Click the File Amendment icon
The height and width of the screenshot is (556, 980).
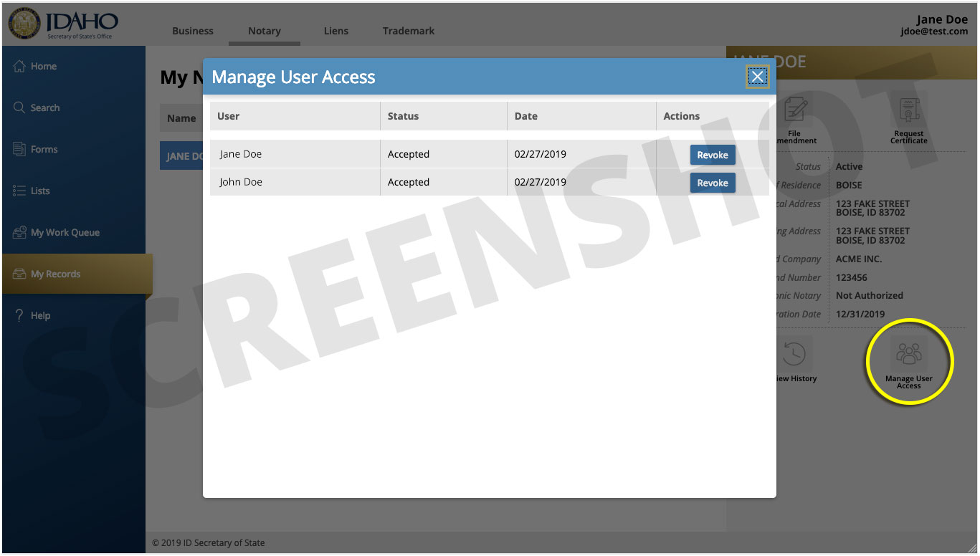[x=794, y=110]
